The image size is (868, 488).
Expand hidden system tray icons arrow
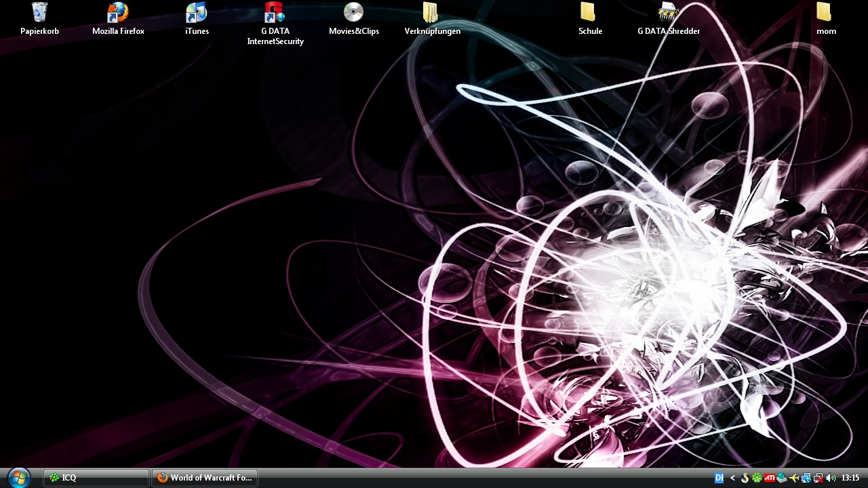pos(732,478)
